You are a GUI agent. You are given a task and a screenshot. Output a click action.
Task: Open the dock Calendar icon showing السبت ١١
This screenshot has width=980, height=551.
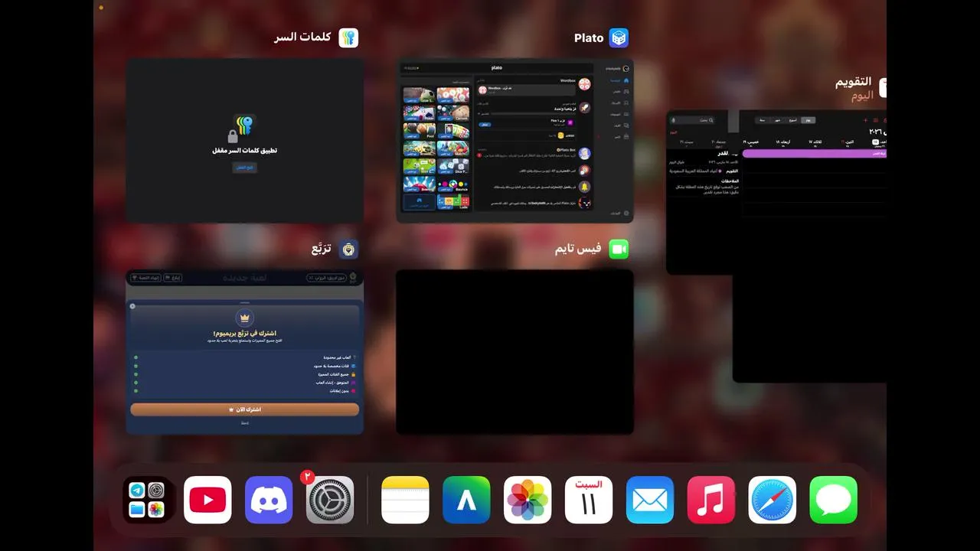pyautogui.click(x=589, y=500)
